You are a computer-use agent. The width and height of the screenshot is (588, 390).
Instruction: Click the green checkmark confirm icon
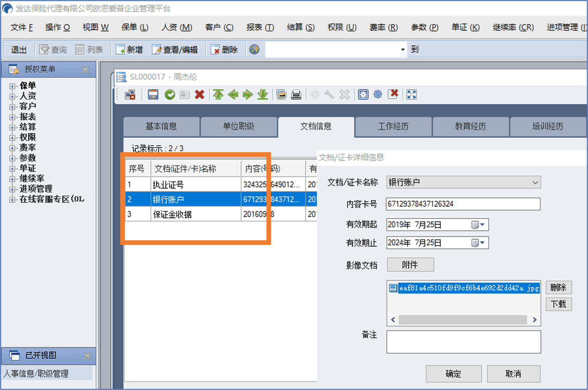[x=170, y=95]
